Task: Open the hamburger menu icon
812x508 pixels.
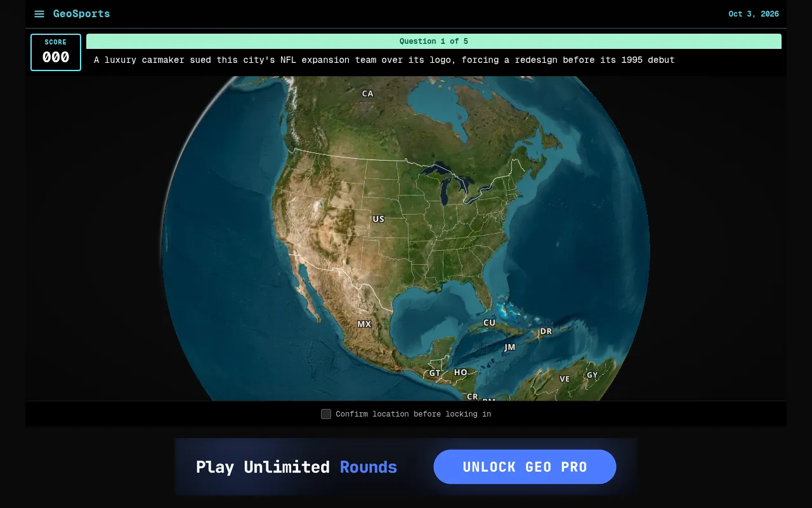Action: point(39,14)
